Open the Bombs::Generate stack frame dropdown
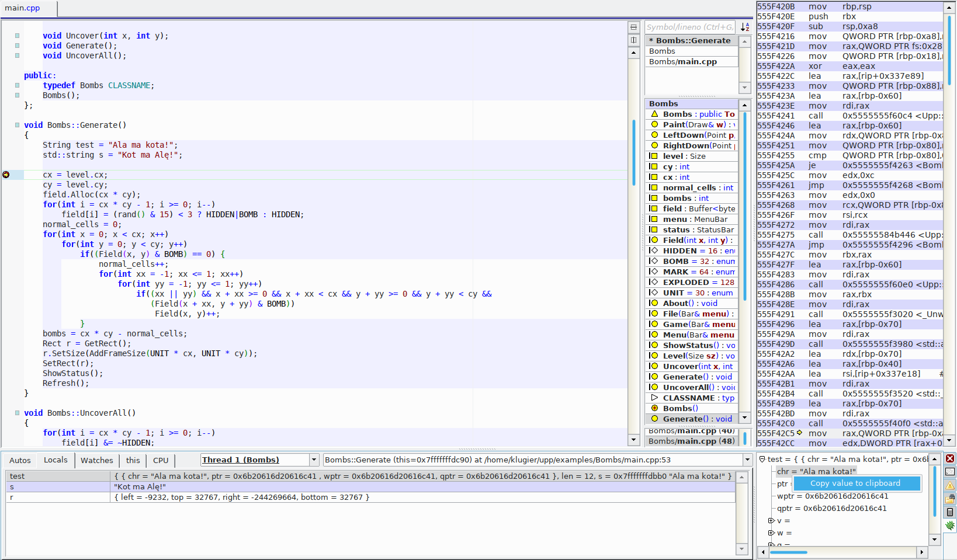This screenshot has width=957, height=560. click(x=747, y=460)
